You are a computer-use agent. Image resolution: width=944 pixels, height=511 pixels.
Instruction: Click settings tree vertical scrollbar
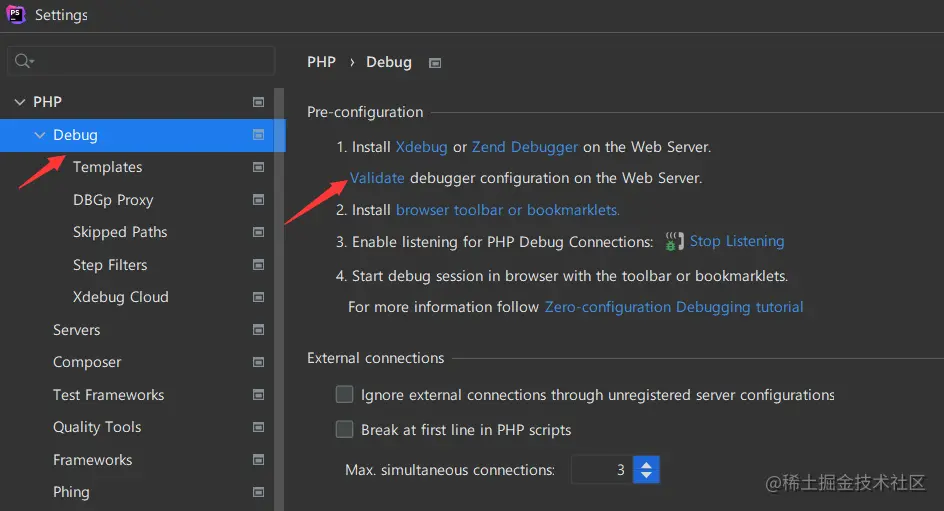[x=279, y=299]
